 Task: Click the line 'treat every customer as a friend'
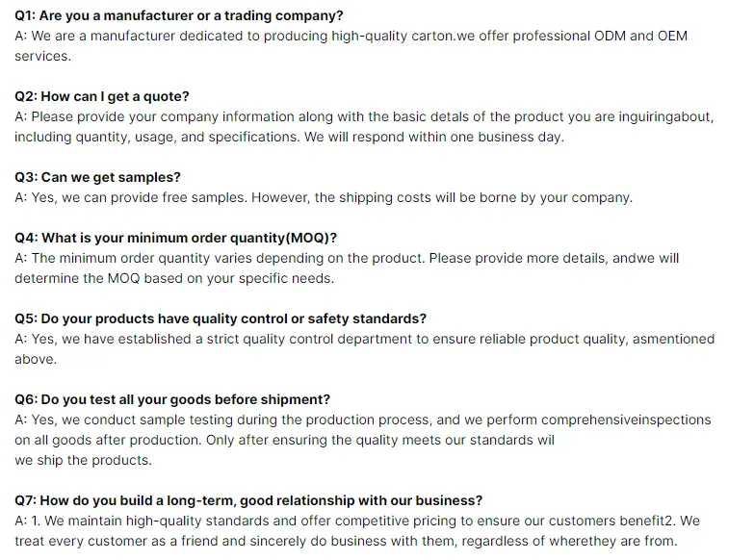coord(346,541)
